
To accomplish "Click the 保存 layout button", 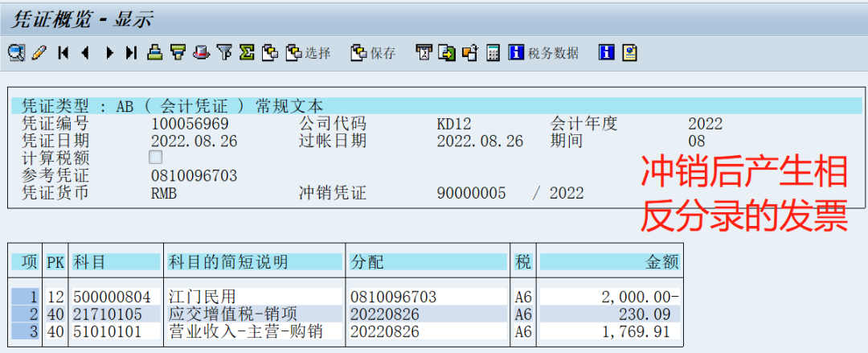I will (x=373, y=52).
